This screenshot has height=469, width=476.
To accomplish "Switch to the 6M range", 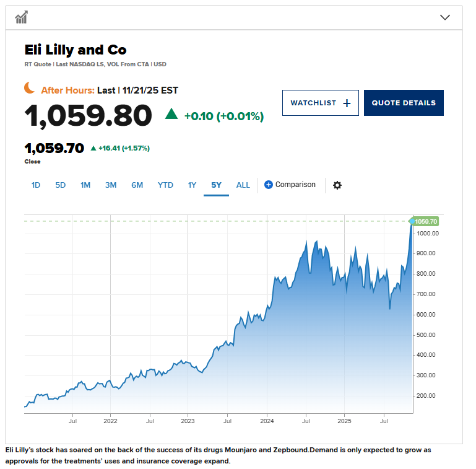I will [137, 185].
